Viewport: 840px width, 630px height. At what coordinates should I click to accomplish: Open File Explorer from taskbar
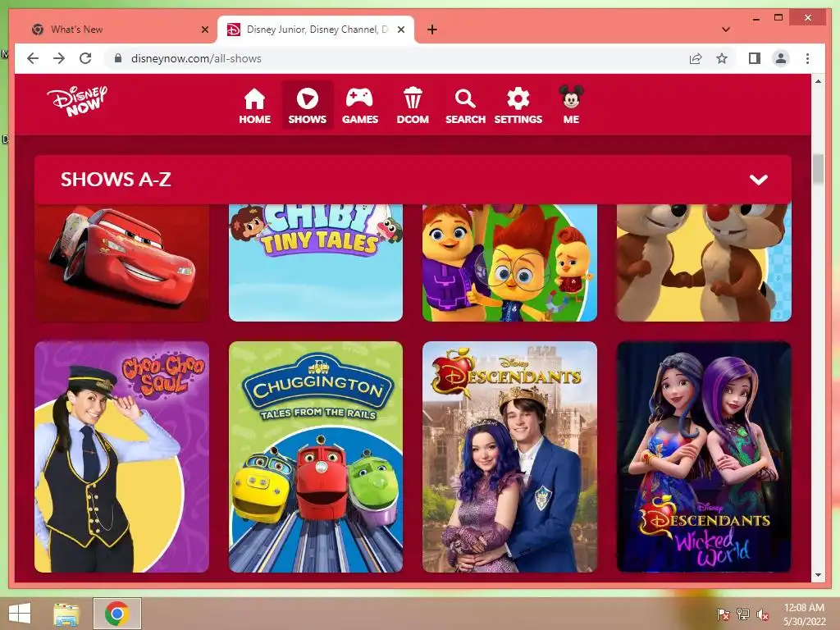[x=66, y=614]
